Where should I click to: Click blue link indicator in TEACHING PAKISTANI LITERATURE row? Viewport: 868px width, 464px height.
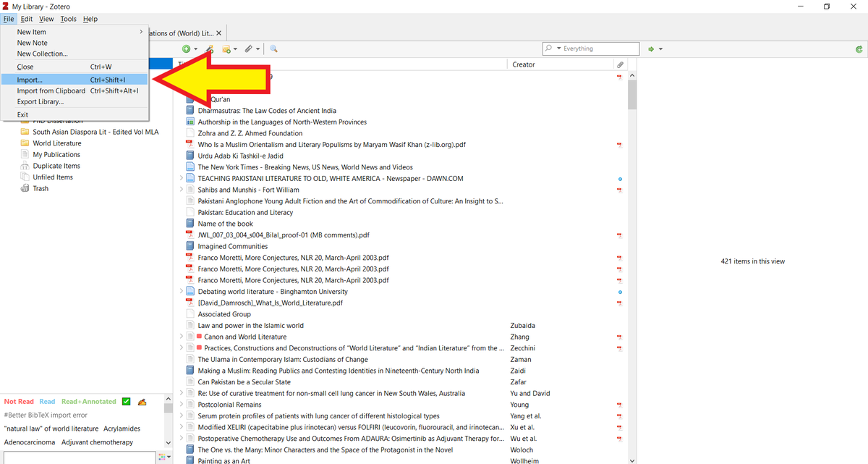point(620,178)
